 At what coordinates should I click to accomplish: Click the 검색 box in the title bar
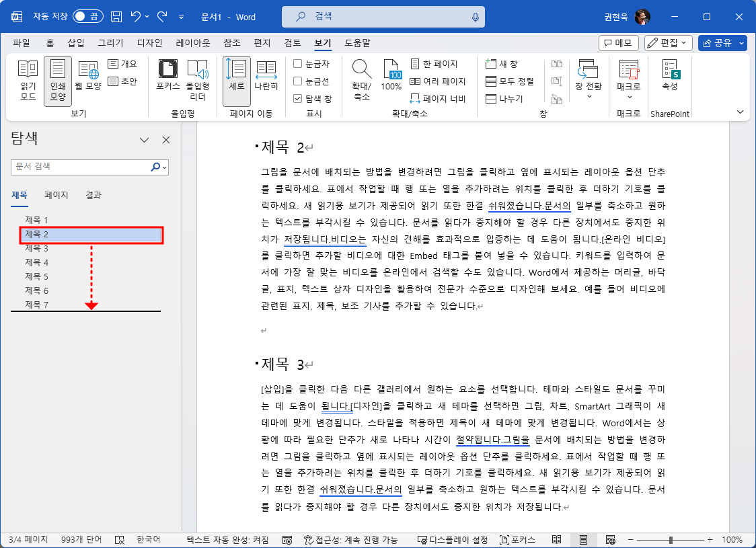coord(383,17)
